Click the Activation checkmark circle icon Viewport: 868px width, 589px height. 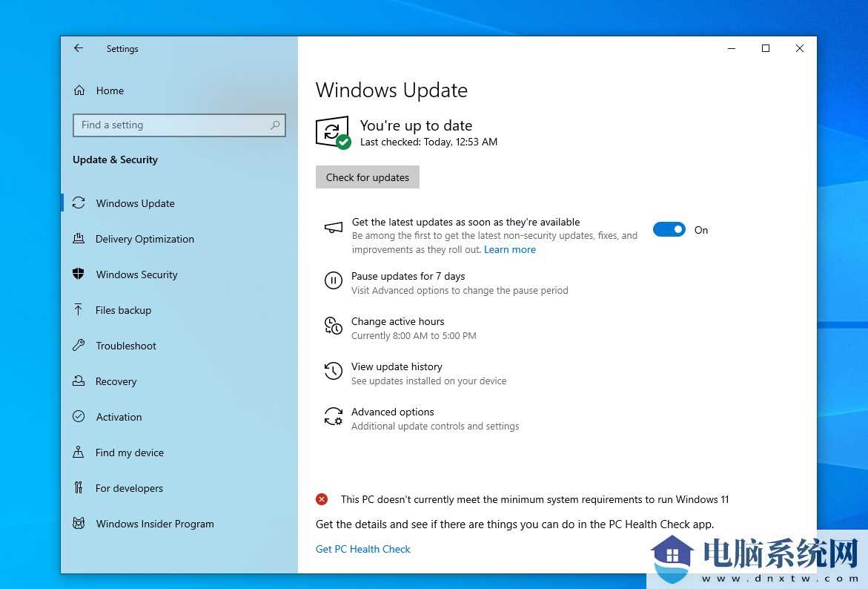pos(79,416)
